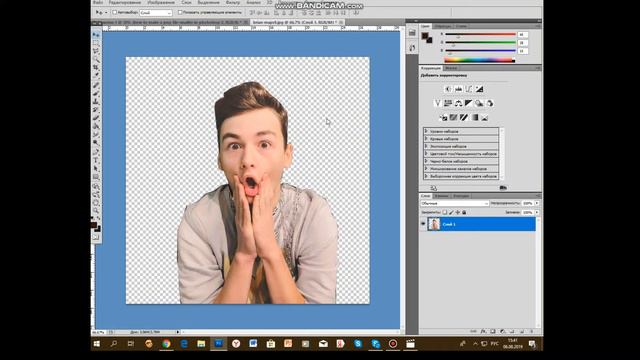Open the Фильтр menu
This screenshot has width=640, height=360.
click(233, 2)
